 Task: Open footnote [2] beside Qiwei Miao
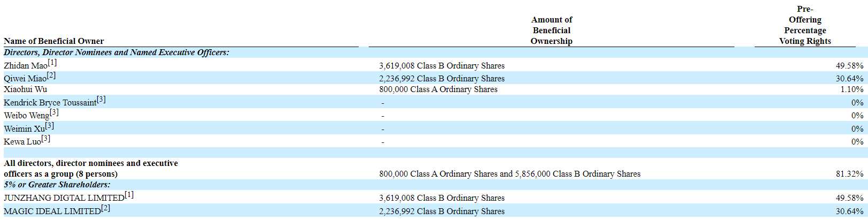point(51,75)
